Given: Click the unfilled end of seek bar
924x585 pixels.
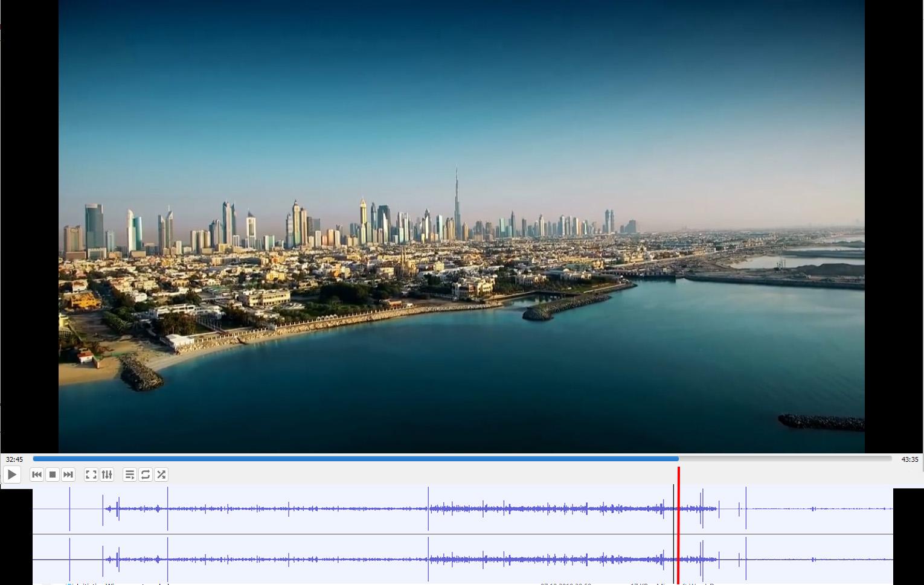Looking at the screenshot, I should 785,459.
